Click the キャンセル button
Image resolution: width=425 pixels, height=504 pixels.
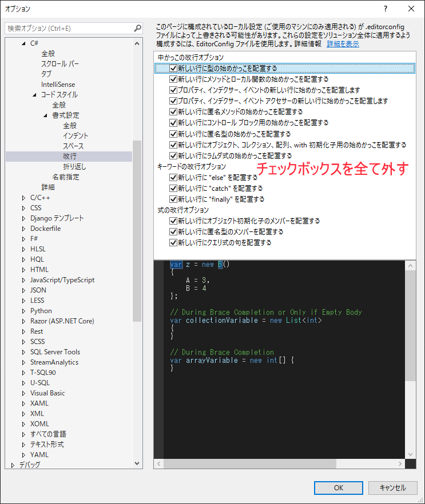pyautogui.click(x=392, y=487)
